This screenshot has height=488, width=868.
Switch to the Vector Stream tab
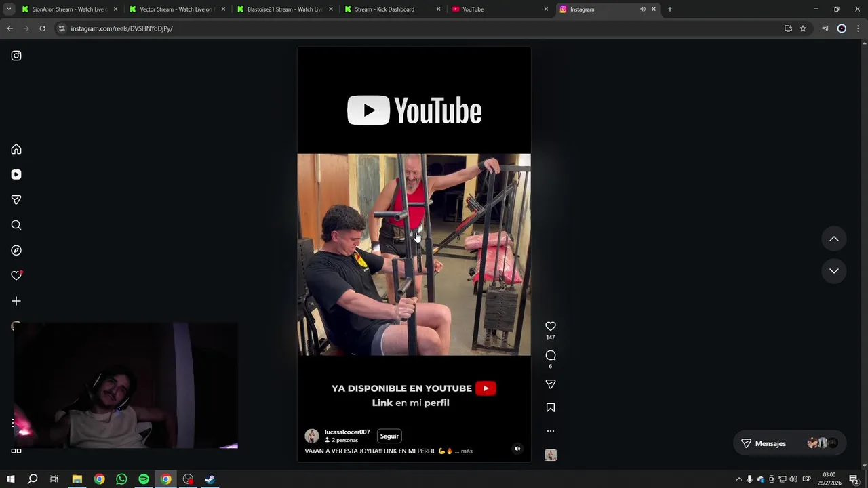[177, 9]
